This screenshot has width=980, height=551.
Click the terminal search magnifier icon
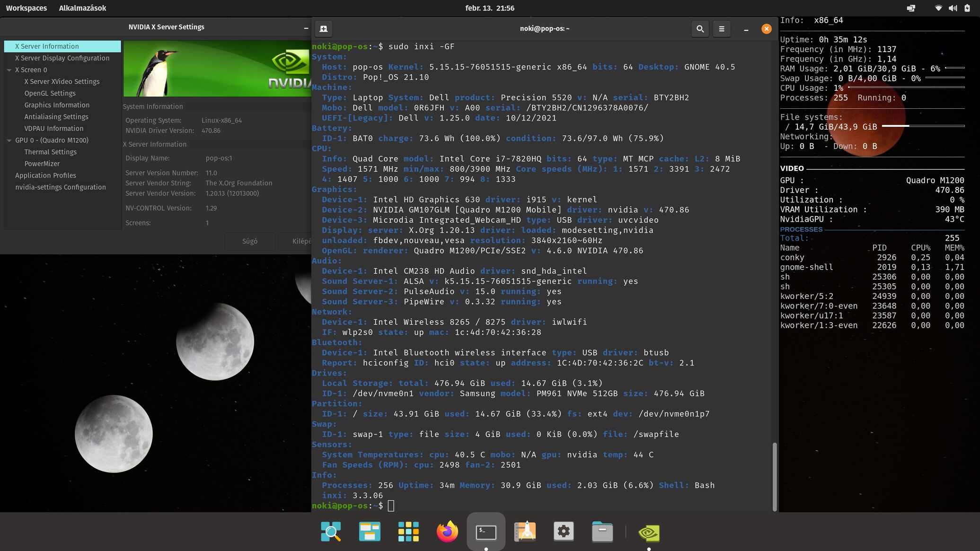tap(700, 29)
